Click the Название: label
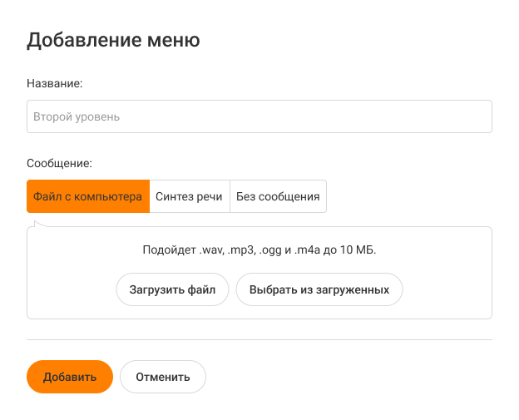This screenshot has height=420, width=519. 55,83
